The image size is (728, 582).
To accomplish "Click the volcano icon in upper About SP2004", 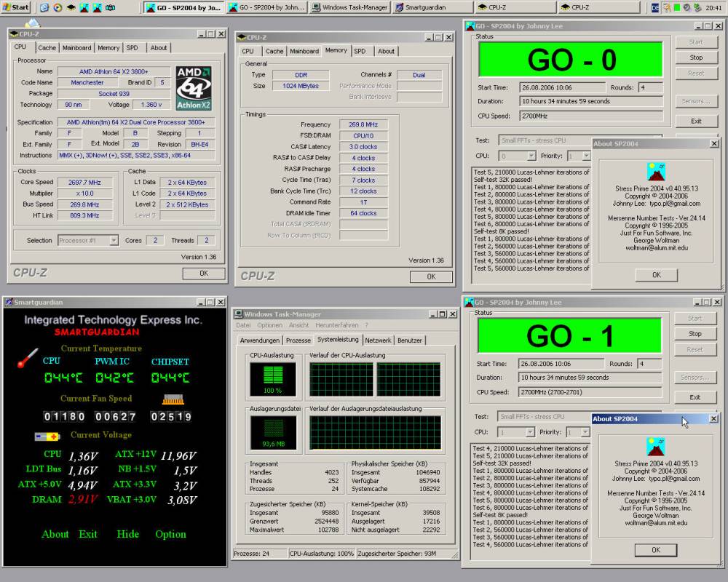I will (656, 172).
